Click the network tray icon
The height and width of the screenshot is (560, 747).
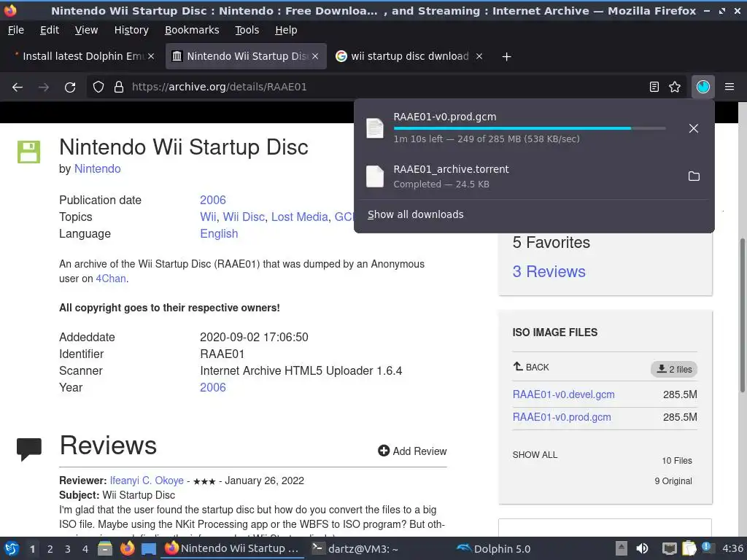(x=670, y=548)
